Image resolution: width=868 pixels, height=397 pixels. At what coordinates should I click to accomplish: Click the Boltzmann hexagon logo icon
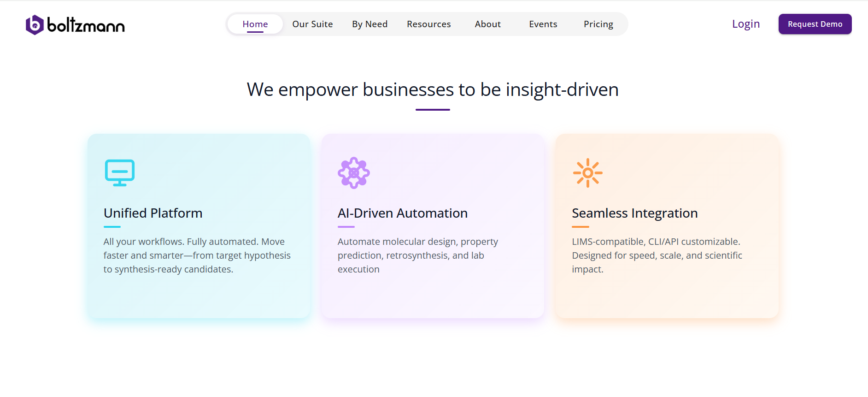pyautogui.click(x=35, y=25)
